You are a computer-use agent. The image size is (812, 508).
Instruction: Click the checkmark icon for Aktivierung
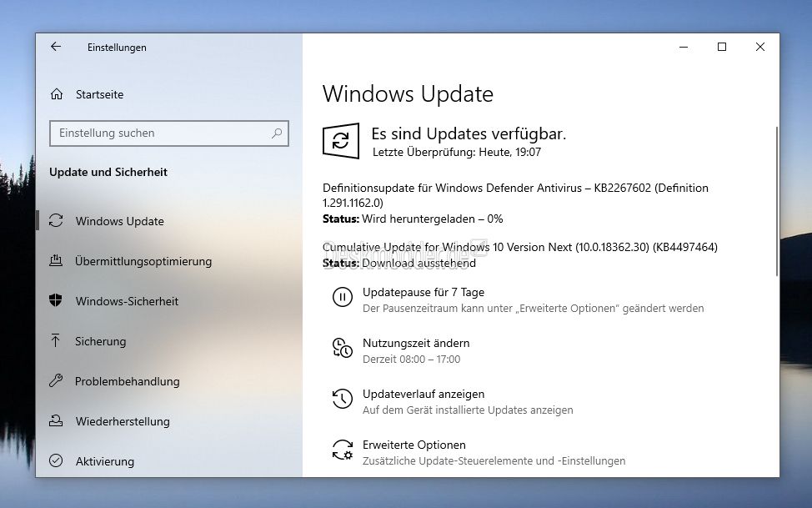56,460
